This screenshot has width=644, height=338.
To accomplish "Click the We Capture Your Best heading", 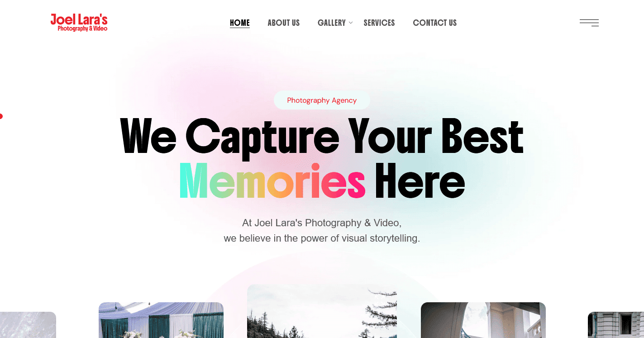I will pyautogui.click(x=322, y=136).
